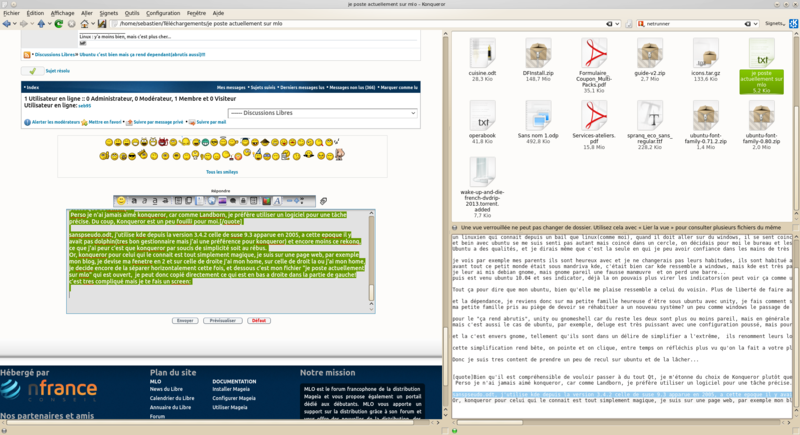This screenshot has width=800, height=435.
Task: Reload the current page
Action: tap(59, 23)
